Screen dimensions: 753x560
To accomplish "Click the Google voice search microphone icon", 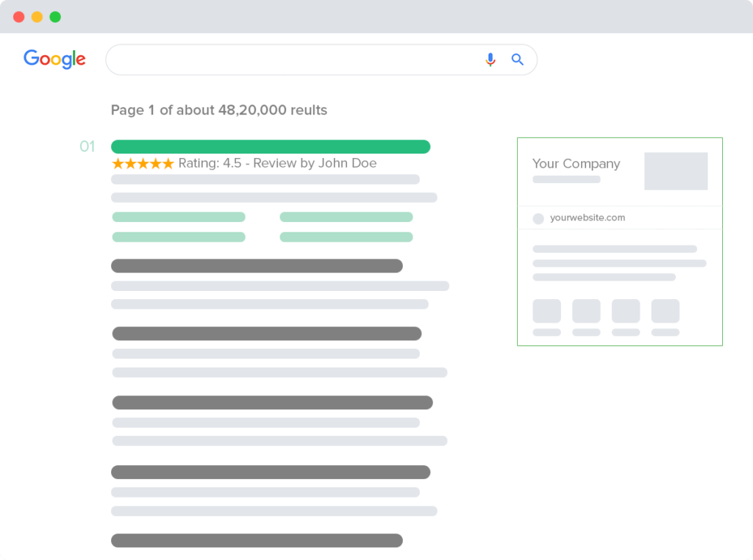I will pyautogui.click(x=490, y=59).
